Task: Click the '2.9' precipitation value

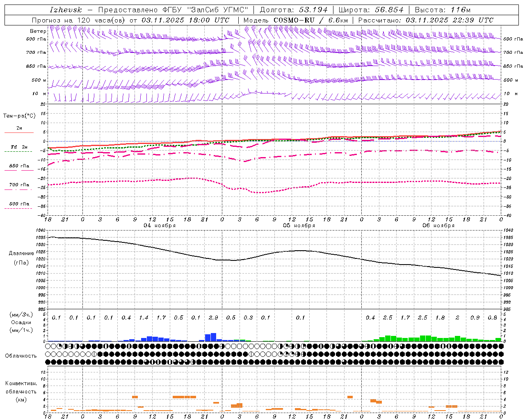Action: [x=213, y=318]
